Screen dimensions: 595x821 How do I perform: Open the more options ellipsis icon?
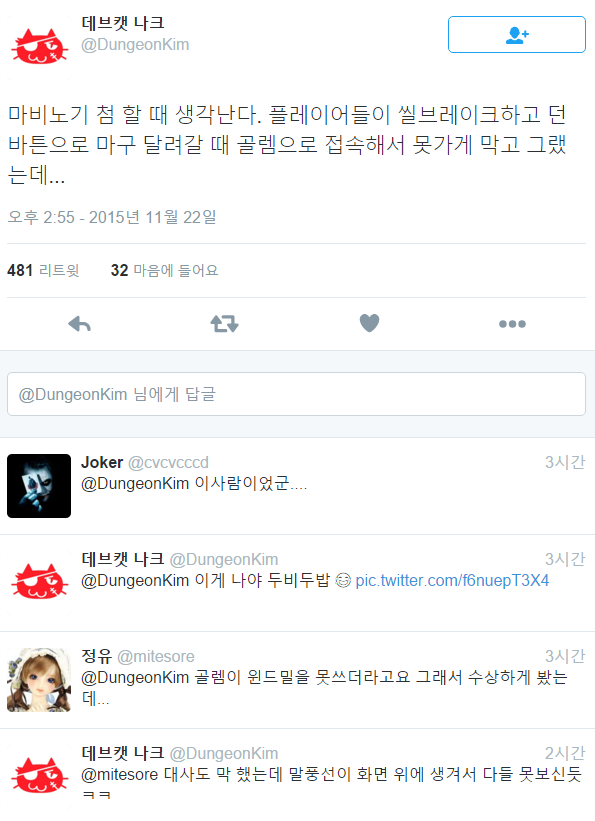point(512,324)
